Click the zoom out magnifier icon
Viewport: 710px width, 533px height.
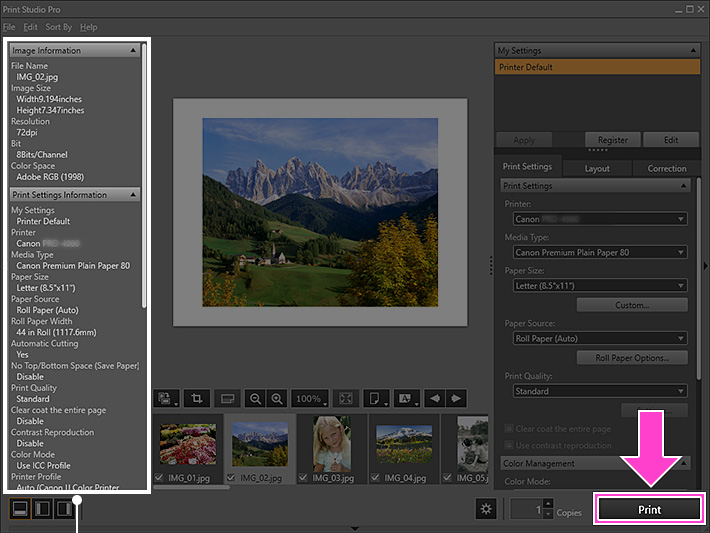(x=256, y=398)
